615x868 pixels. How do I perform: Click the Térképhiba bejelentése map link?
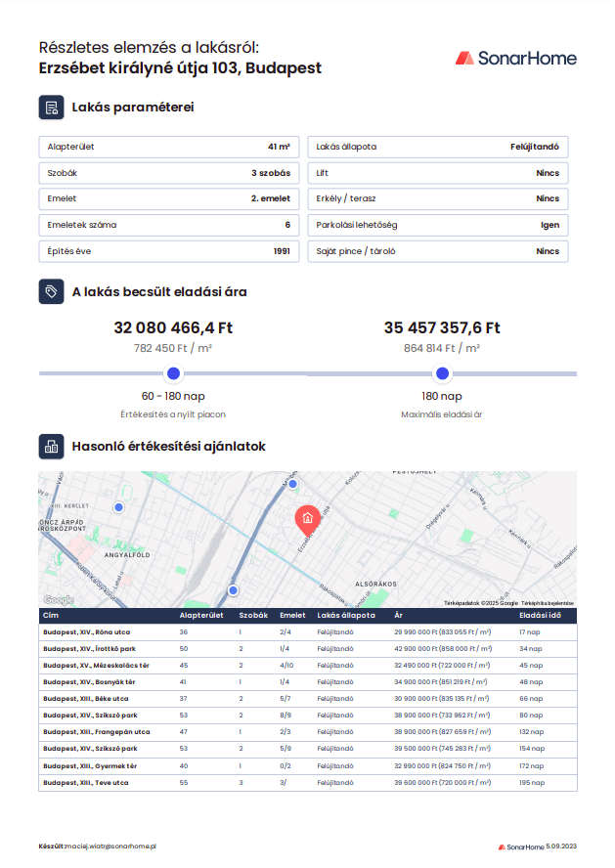547,603
